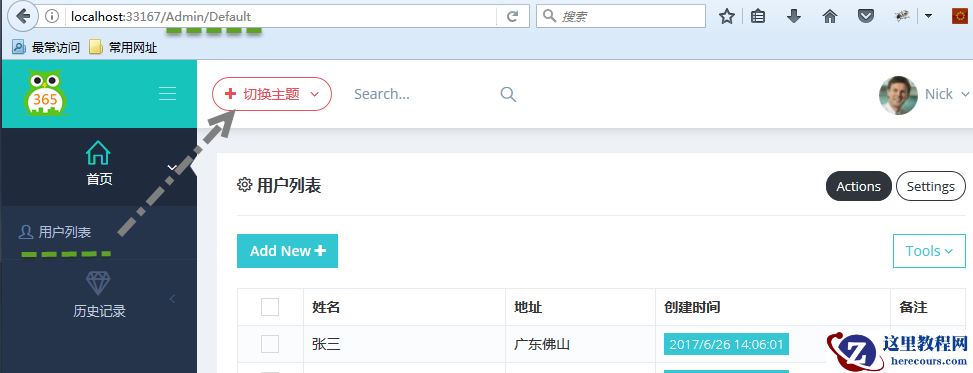Click the bookmark star icon

(x=727, y=17)
